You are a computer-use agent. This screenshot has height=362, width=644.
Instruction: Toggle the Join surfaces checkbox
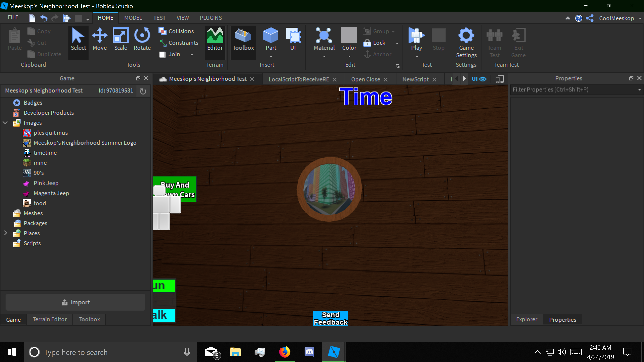(163, 54)
